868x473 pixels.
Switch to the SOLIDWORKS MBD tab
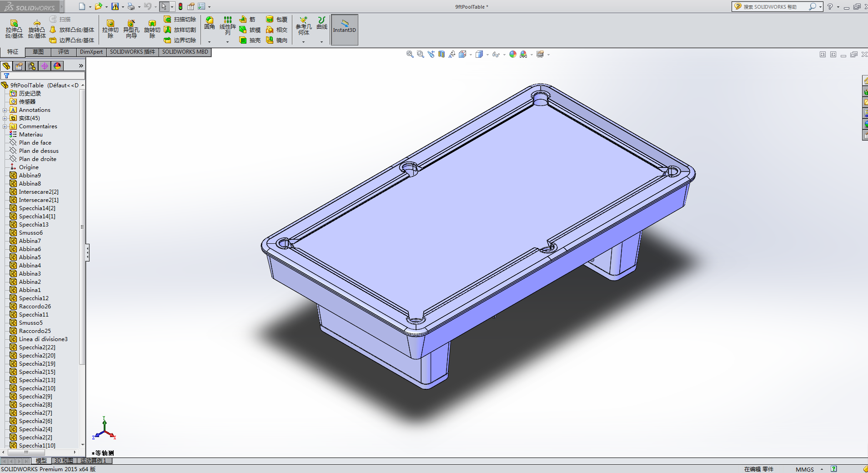[185, 52]
